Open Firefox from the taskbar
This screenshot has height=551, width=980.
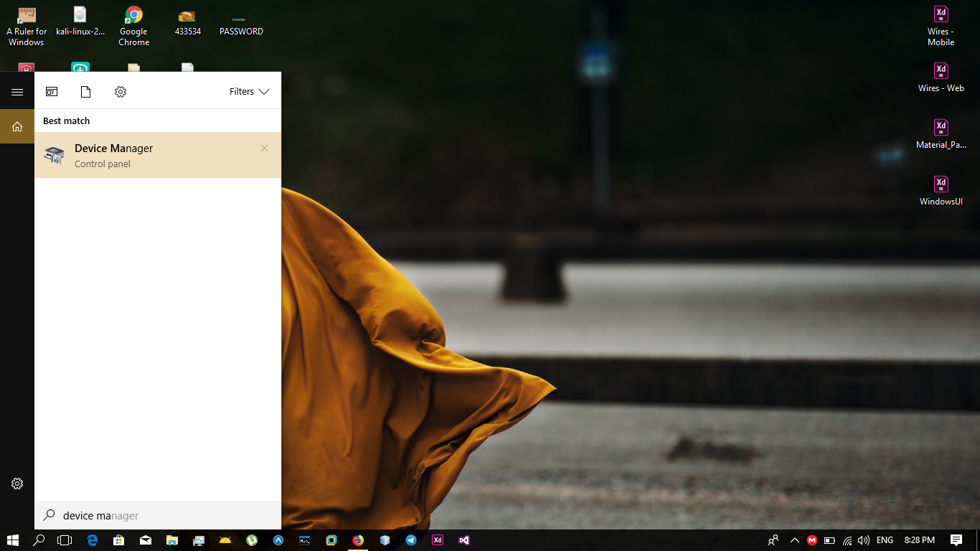click(358, 540)
